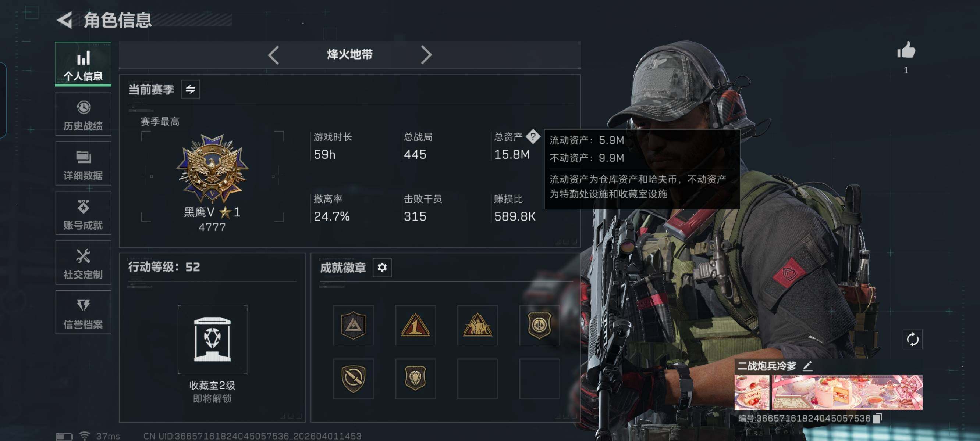Viewport: 980px width, 441px height.
Task: Open 社交定制 sidebar item
Action: click(83, 263)
